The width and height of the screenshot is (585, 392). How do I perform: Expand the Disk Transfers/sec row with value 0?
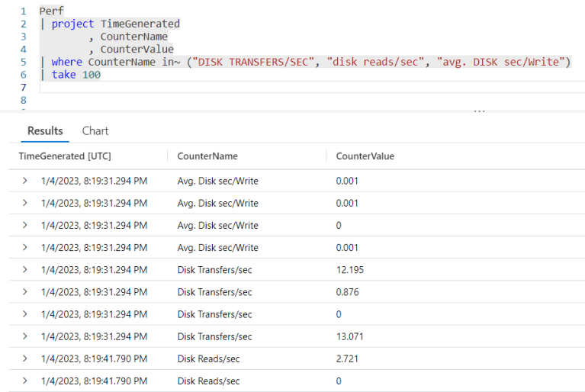[24, 314]
